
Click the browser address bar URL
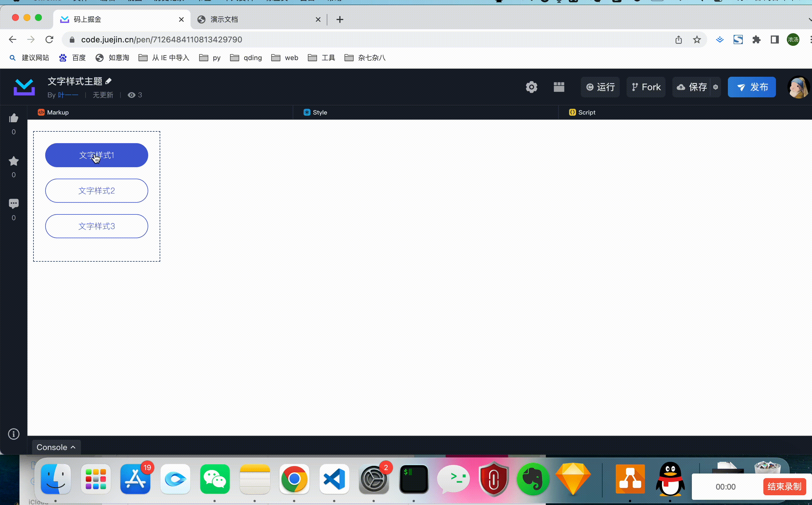point(162,40)
